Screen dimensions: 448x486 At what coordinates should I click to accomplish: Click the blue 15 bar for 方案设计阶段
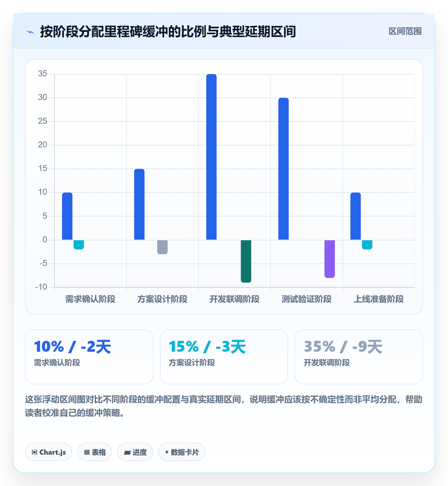tap(139, 204)
